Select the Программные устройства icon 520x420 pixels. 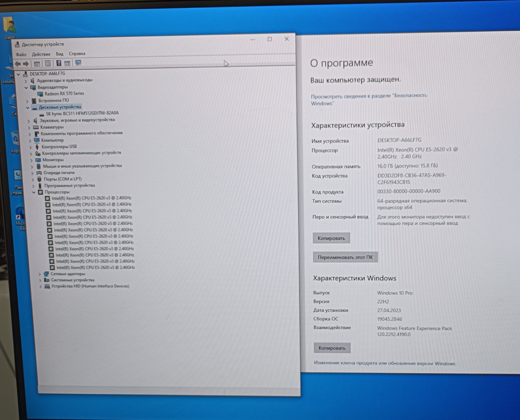(40, 186)
